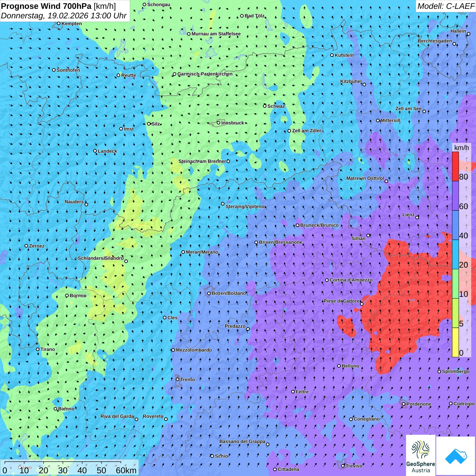Click the Schlanders/Silandro label
The height and width of the screenshot is (476, 476).
(101, 258)
